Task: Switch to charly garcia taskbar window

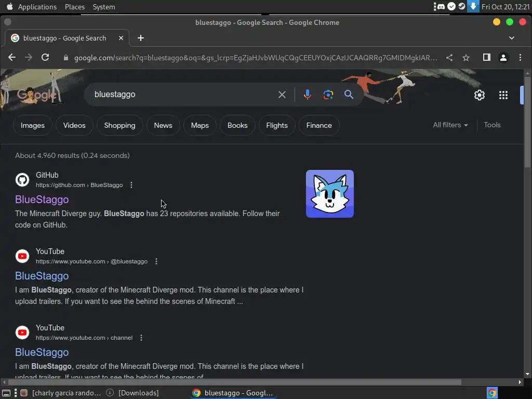Action: (x=61, y=393)
